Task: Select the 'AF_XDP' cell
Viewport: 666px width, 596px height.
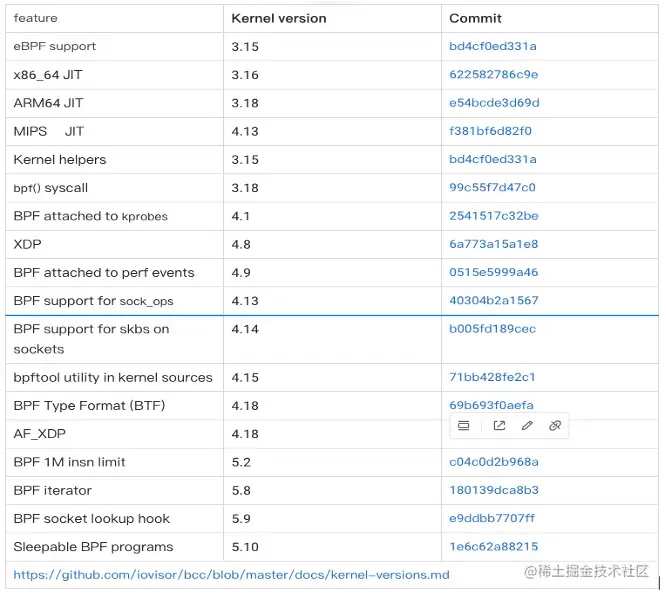Action: 114,434
